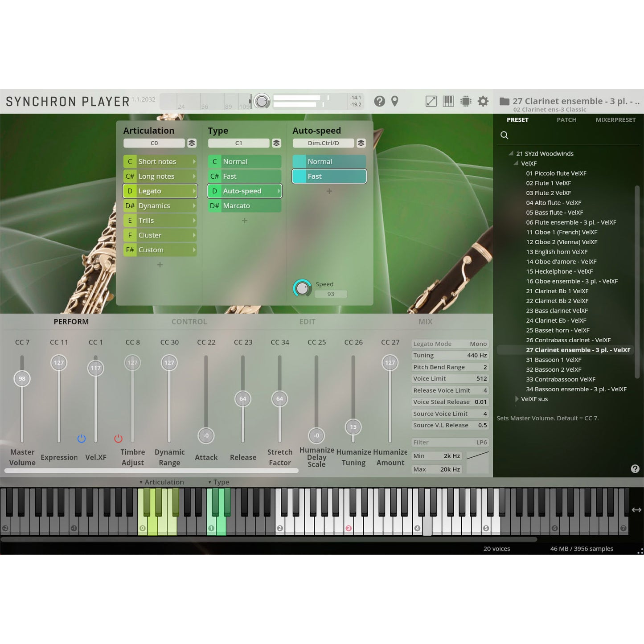
Task: Click the resize window icon in header
Action: (x=431, y=102)
